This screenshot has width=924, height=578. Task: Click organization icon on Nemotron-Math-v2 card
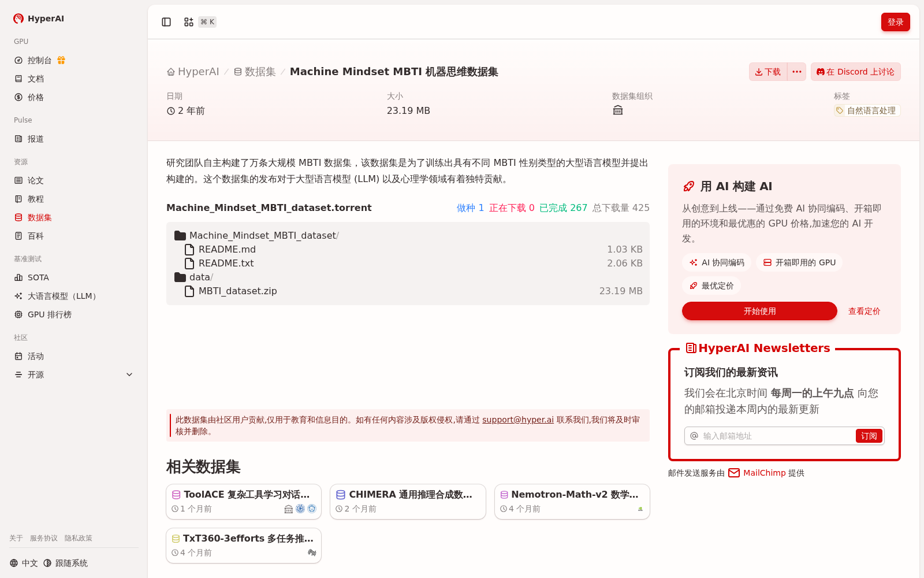coord(640,509)
